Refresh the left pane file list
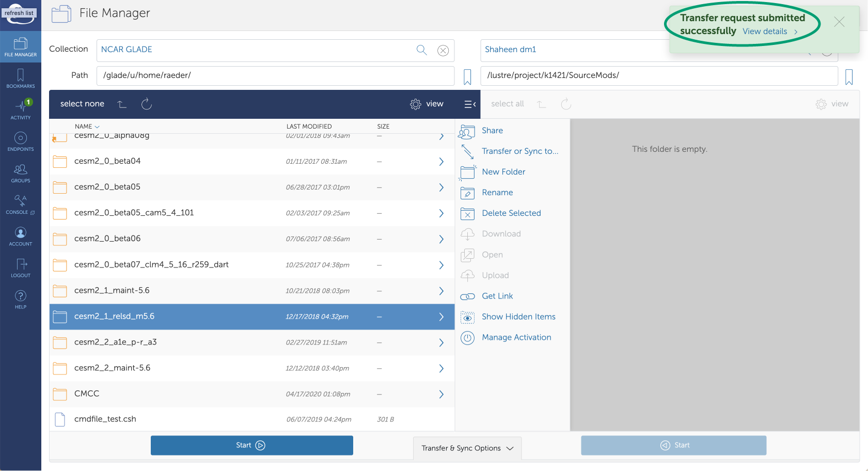Image resolution: width=868 pixels, height=471 pixels. [147, 104]
